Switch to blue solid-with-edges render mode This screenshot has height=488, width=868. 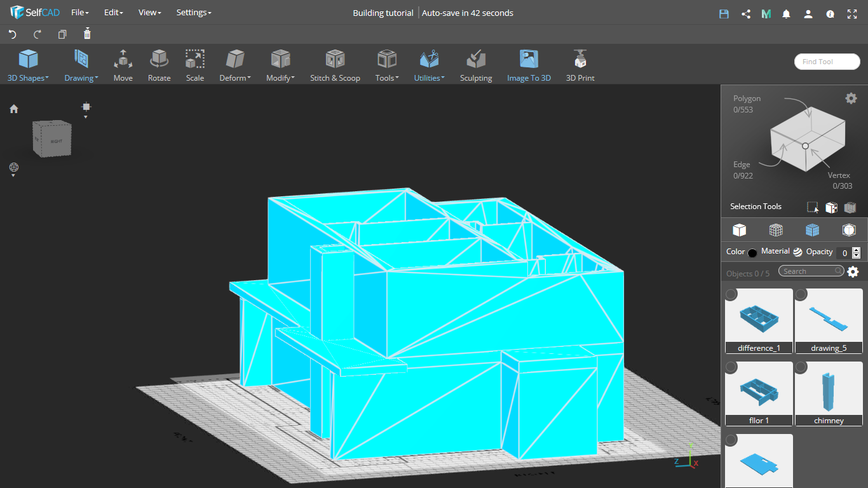[812, 230]
